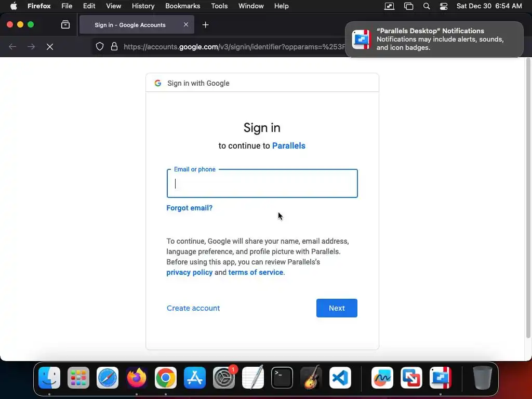
Task: Open the Apple menu
Action: 14,6
